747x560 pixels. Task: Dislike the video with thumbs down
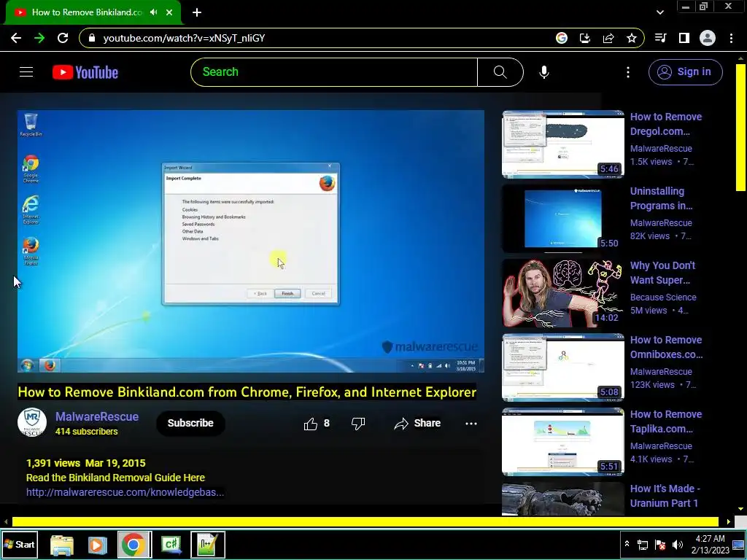coord(357,424)
